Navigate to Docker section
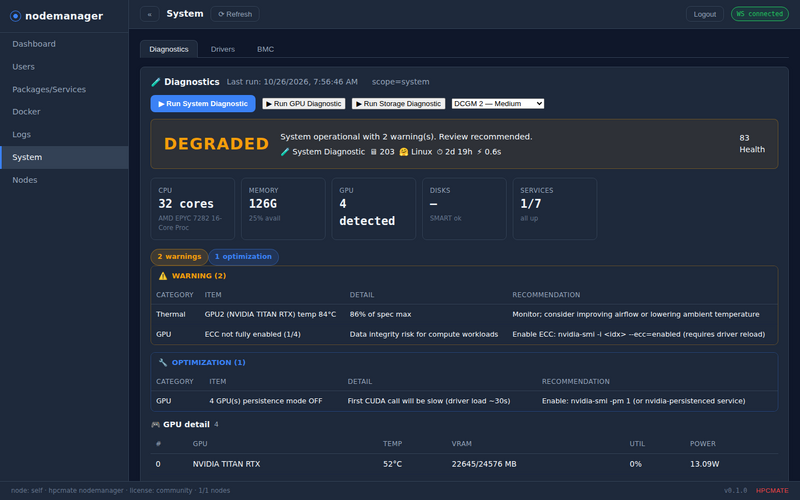The height and width of the screenshot is (500, 800). pos(64,112)
